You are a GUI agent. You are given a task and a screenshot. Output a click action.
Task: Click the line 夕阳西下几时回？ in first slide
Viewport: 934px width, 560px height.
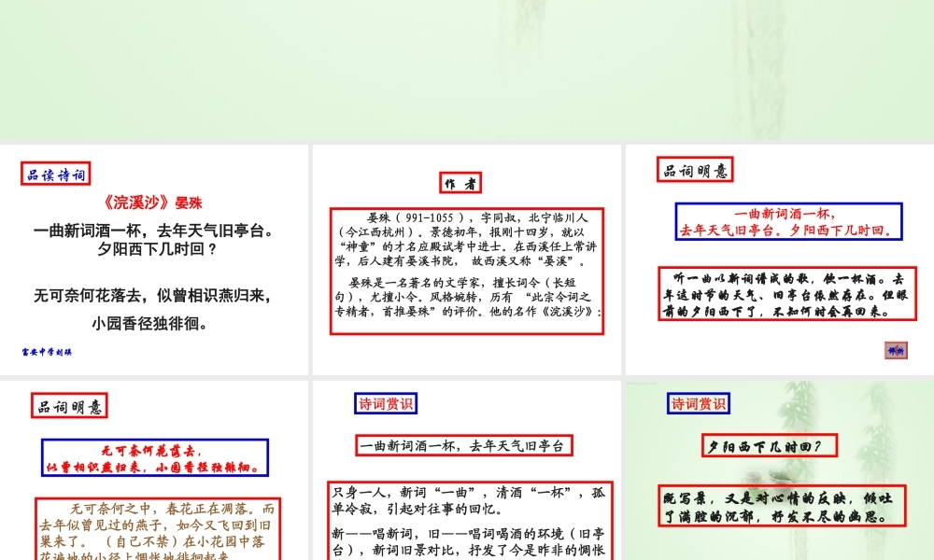coord(157,249)
